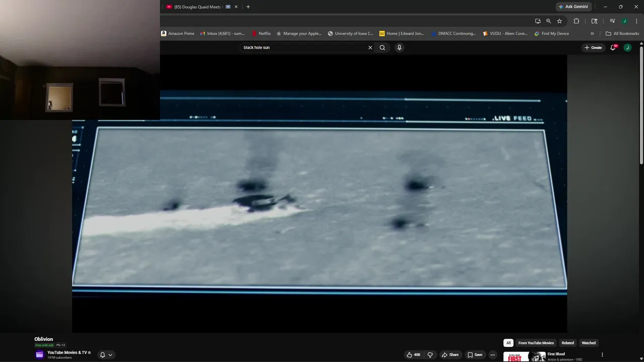Open First Blood three-dot options menu
This screenshot has height=362, width=644.
point(602,355)
